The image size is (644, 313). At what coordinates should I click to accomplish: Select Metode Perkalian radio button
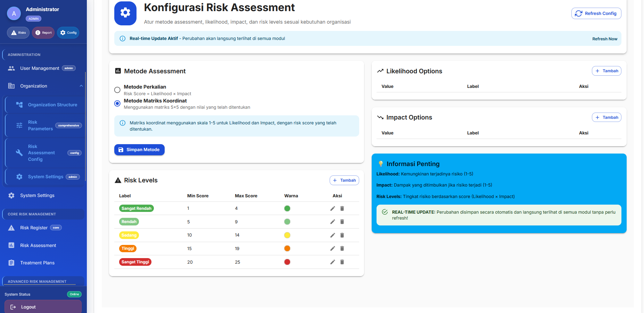[x=117, y=90]
